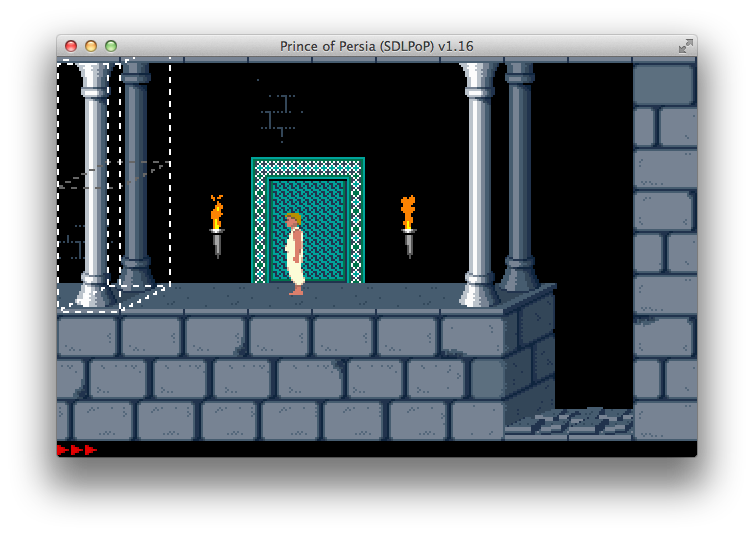This screenshot has width=754, height=536.
Task: Click the burning torch left of the door
Action: (x=217, y=226)
